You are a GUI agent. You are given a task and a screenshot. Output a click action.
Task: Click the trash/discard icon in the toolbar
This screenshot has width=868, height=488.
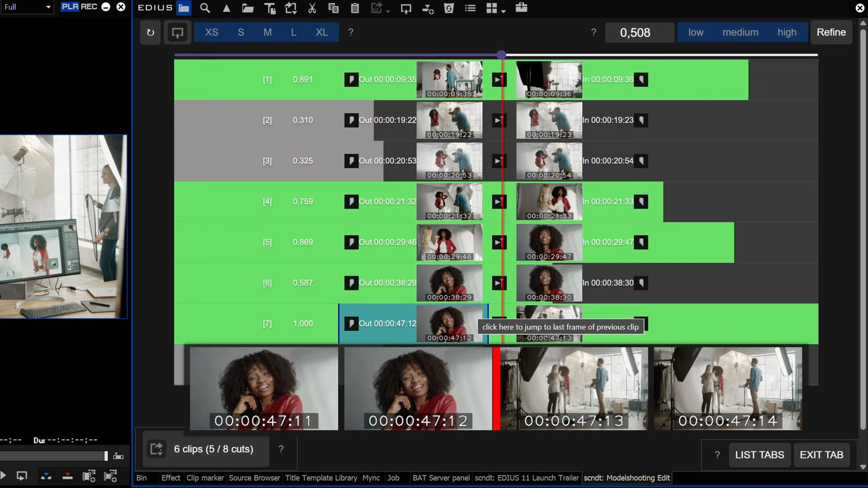[x=449, y=8]
